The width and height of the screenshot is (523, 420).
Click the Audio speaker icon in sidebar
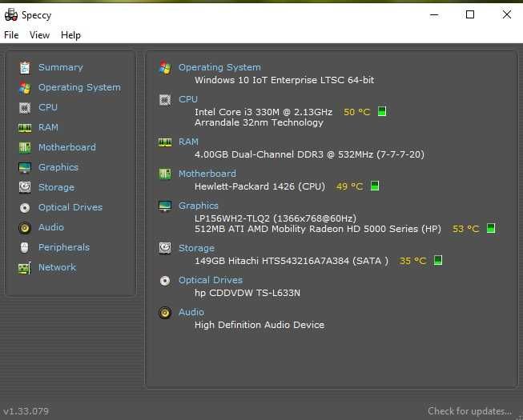coord(25,227)
